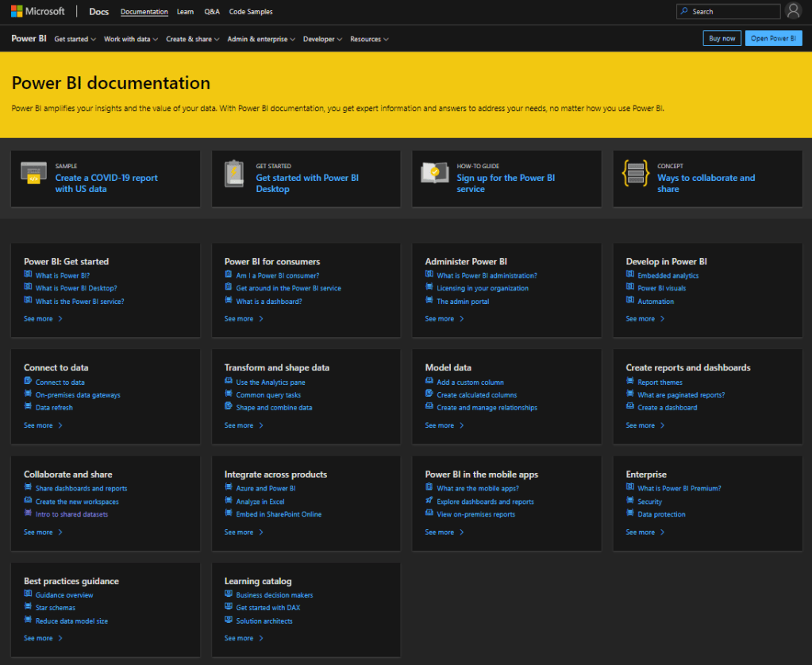Open the Work with data dropdown
The height and width of the screenshot is (665, 812).
click(x=131, y=39)
